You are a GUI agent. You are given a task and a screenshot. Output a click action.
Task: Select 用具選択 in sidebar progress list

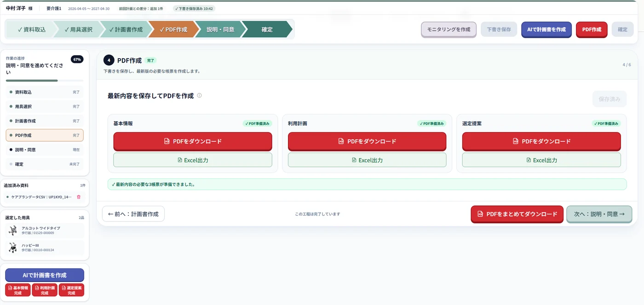(45, 107)
